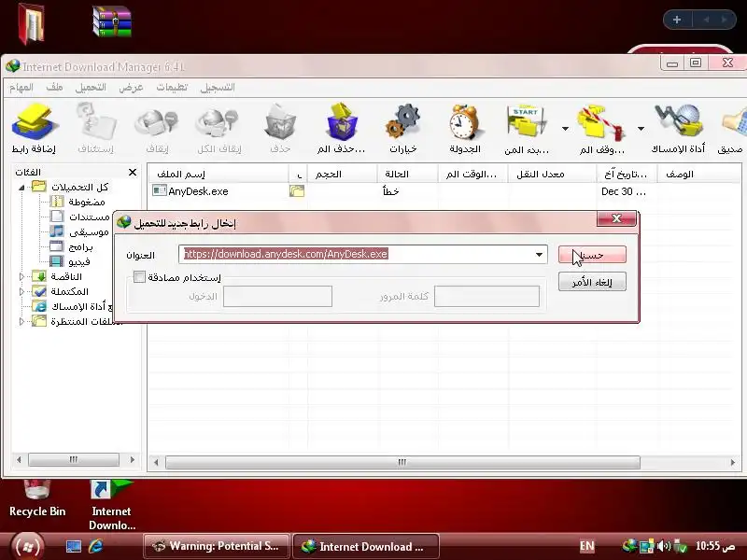Screen dimensions: 747x560
Task: Click right arrow of main list scrollbar
Action: pos(733,462)
